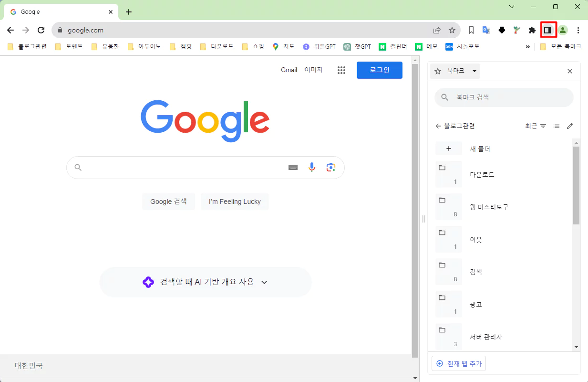The width and height of the screenshot is (588, 382).
Task: Open 서버 관리자 folder in side panel
Action: [504, 337]
